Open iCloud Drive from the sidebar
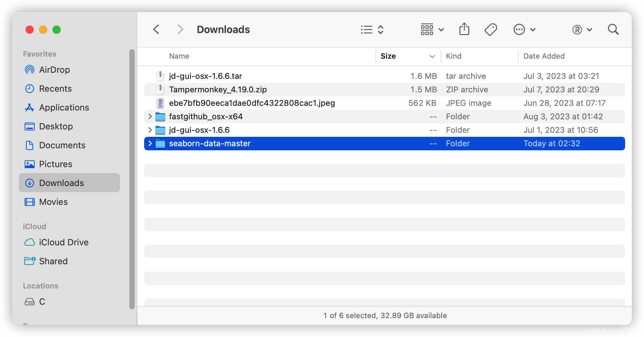The width and height of the screenshot is (644, 337). pos(63,242)
